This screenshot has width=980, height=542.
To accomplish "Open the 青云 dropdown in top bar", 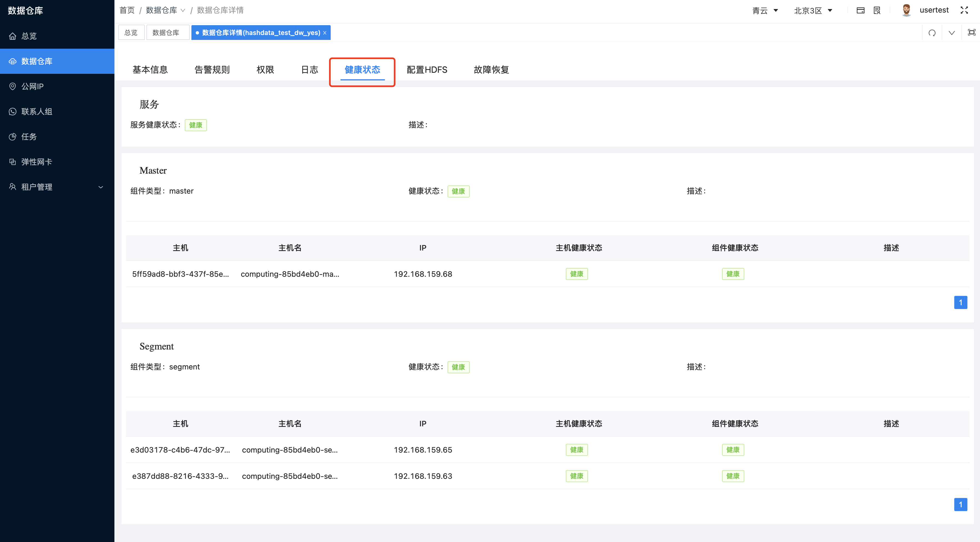I will pos(765,10).
